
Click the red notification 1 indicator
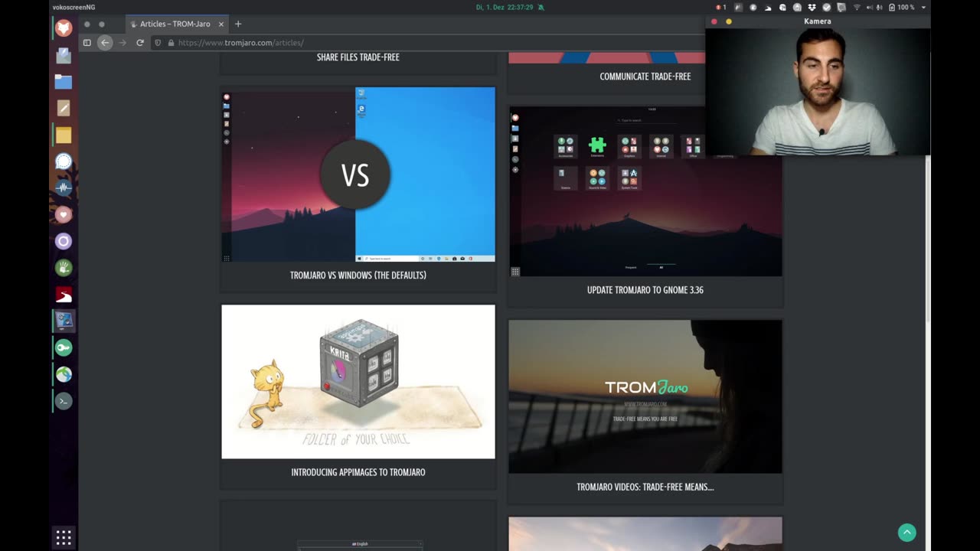click(720, 7)
